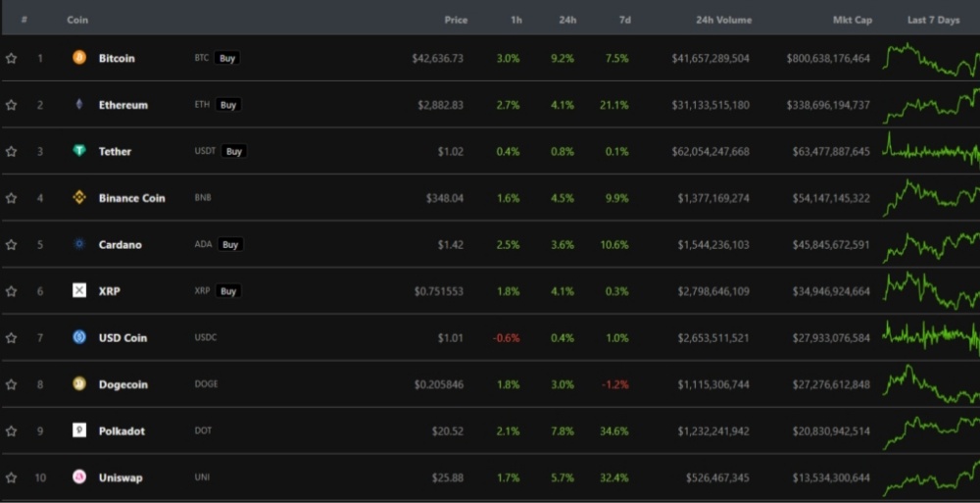Viewport: 980px width, 503px height.
Task: Open the Uniswap name link
Action: (121, 478)
